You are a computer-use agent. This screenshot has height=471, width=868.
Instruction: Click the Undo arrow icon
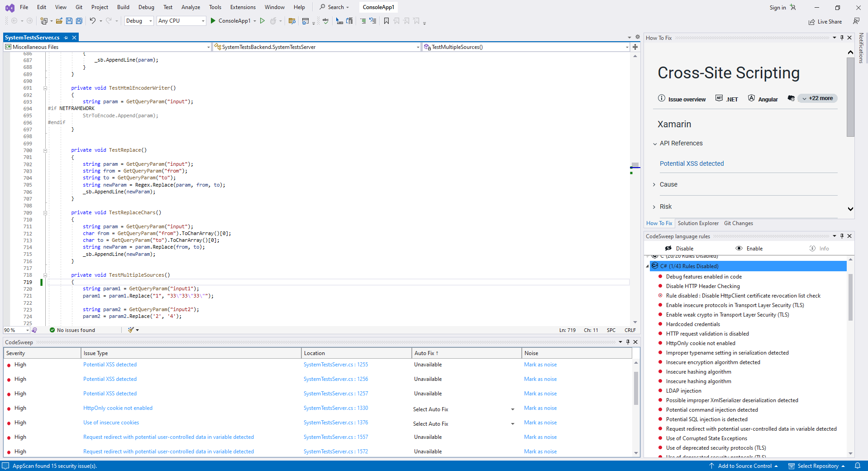click(x=92, y=21)
